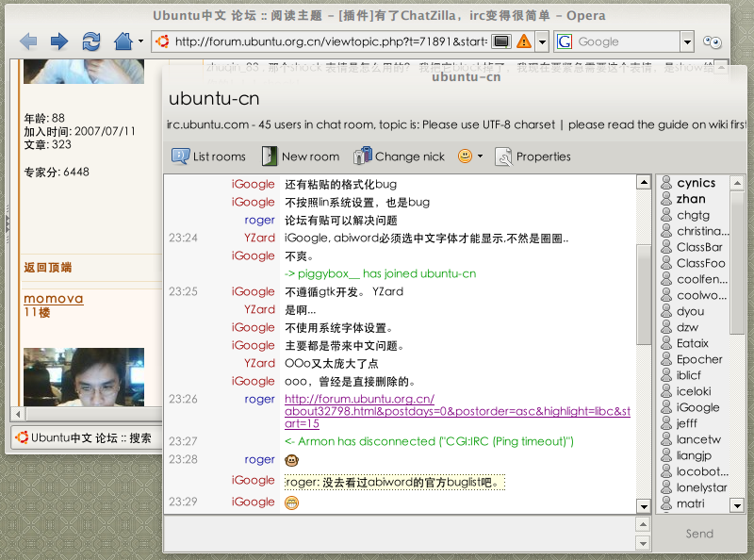This screenshot has height=560, width=754.
Task: Open the address bar history dropdown
Action: (x=543, y=41)
